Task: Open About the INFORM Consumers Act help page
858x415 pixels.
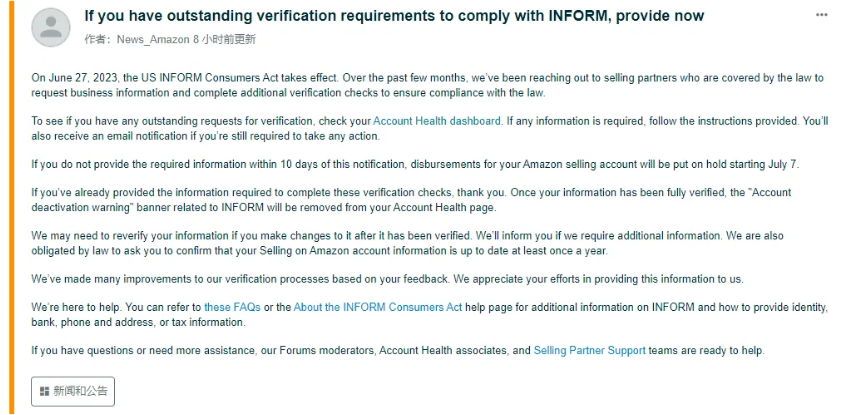Action: pyautogui.click(x=378, y=307)
